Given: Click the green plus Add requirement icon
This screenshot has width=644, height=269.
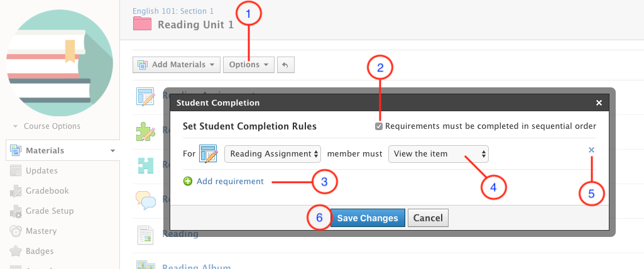Looking at the screenshot, I should 188,181.
